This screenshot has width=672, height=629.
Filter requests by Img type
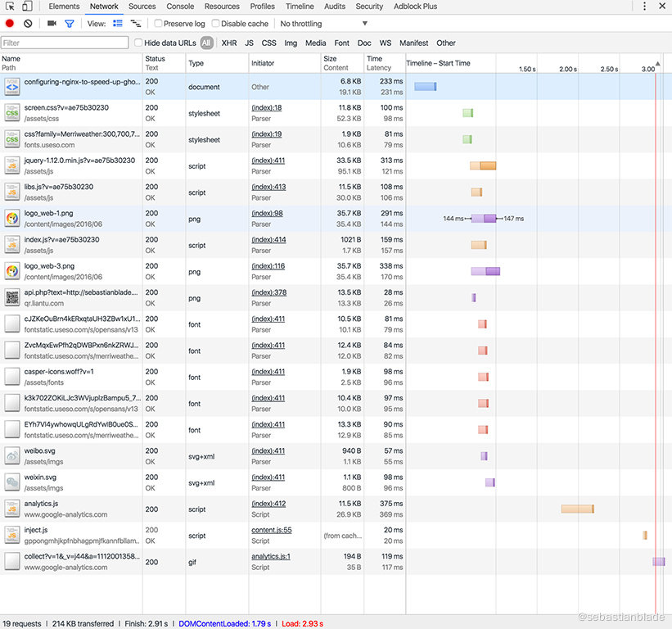click(291, 43)
